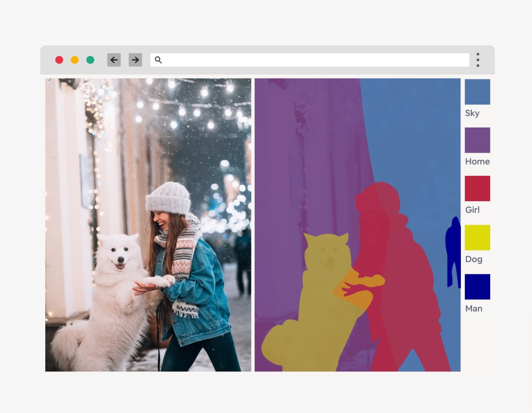Click the Man label in the legend
532x413 pixels.
tap(474, 309)
